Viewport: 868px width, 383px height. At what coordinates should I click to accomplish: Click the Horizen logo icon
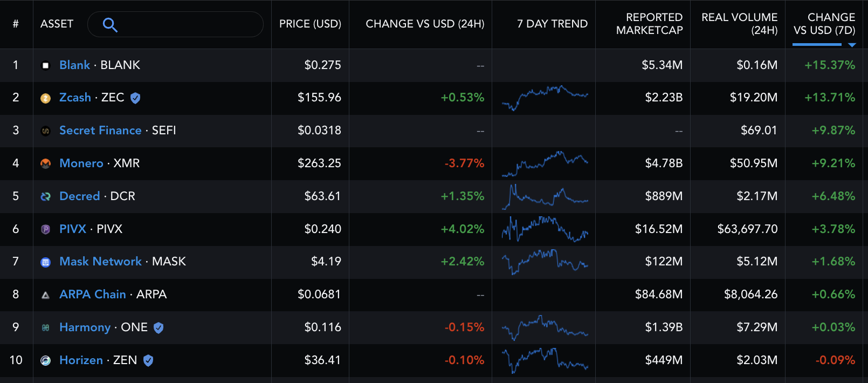coord(46,360)
